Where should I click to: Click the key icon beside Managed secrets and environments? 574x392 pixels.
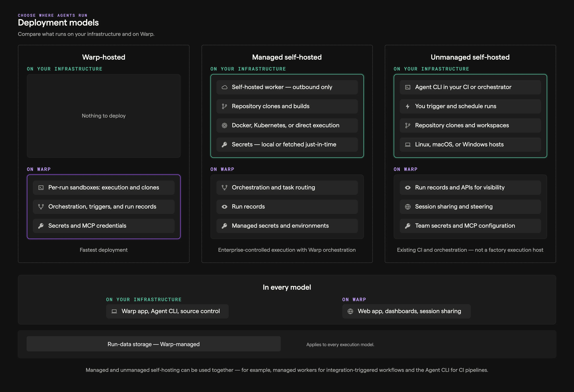(224, 226)
